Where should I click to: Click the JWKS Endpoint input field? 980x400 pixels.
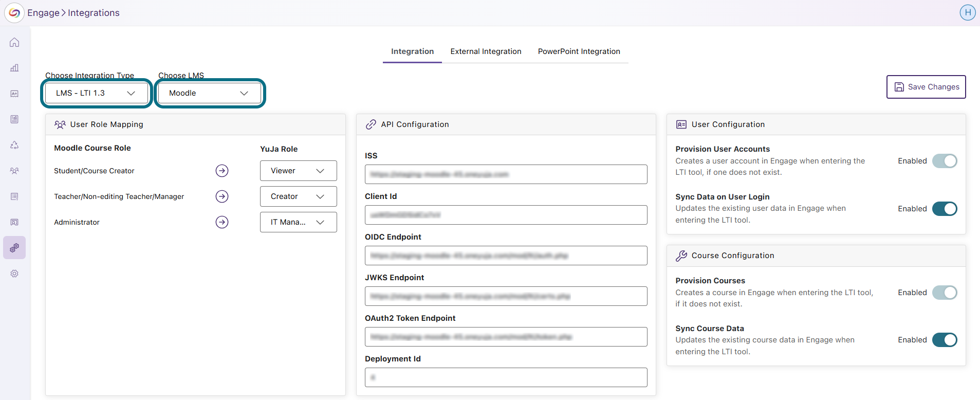506,296
